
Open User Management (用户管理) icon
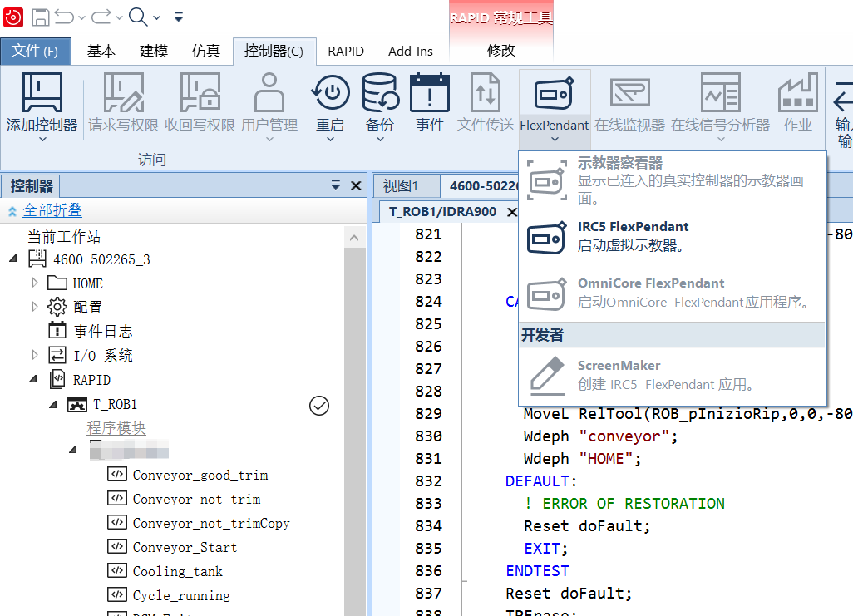pyautogui.click(x=269, y=92)
